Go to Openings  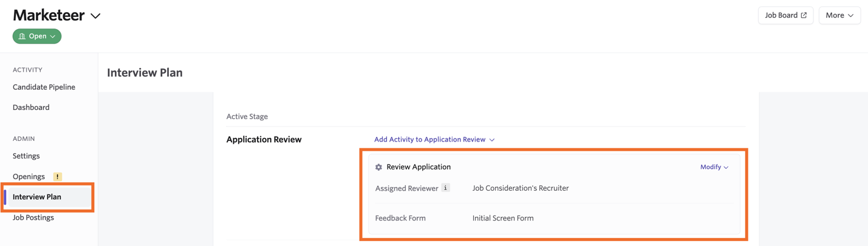29,177
